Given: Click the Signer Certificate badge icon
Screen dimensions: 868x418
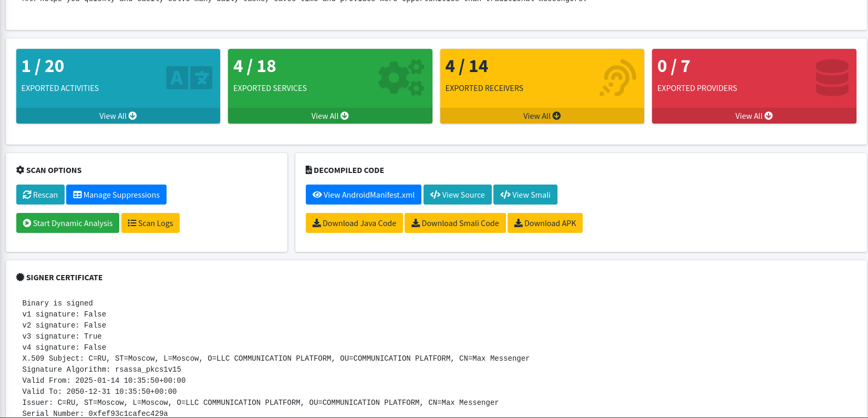Looking at the screenshot, I should [x=20, y=277].
